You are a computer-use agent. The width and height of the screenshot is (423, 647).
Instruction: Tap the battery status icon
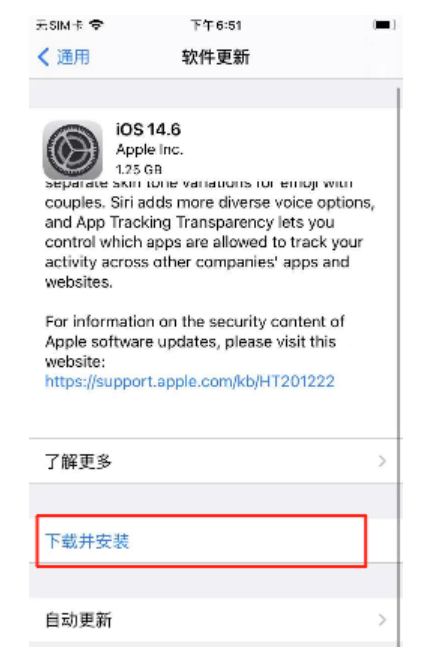click(384, 25)
